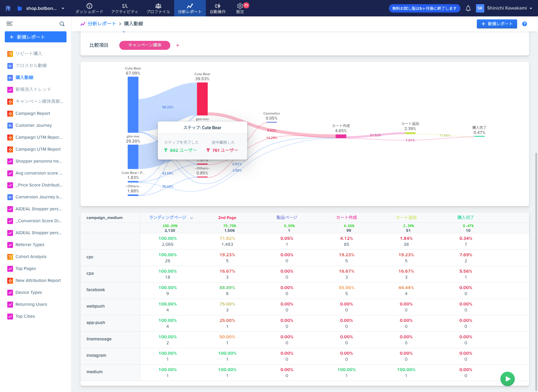The width and height of the screenshot is (538, 392).
Task: Click the red Cute Bear 39.53% bar
Action: pos(202,99)
